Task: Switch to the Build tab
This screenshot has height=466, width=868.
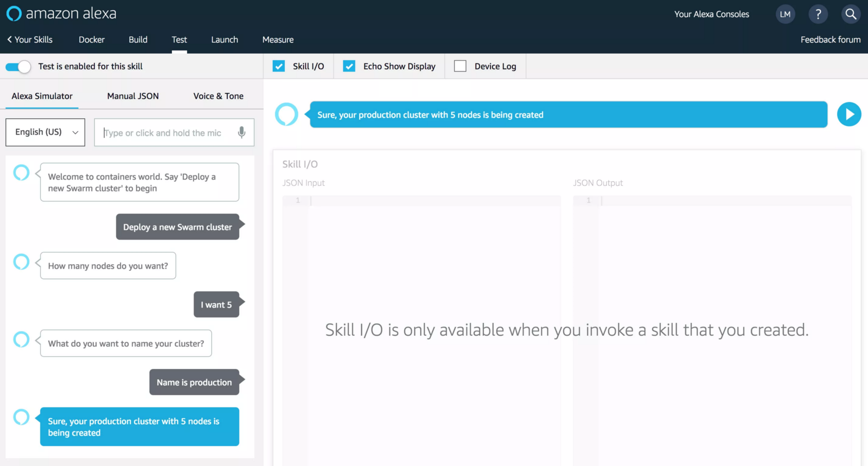Action: coord(138,40)
